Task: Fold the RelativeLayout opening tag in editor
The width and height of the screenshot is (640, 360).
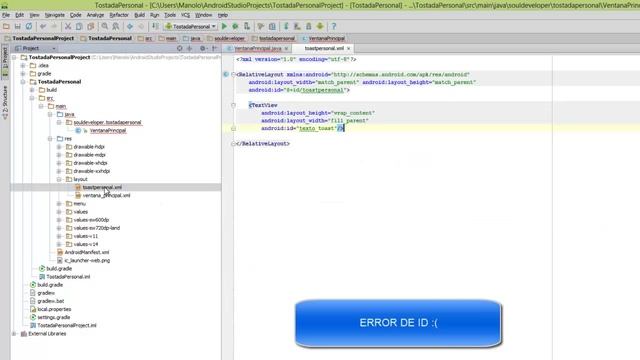Action: [x=233, y=75]
